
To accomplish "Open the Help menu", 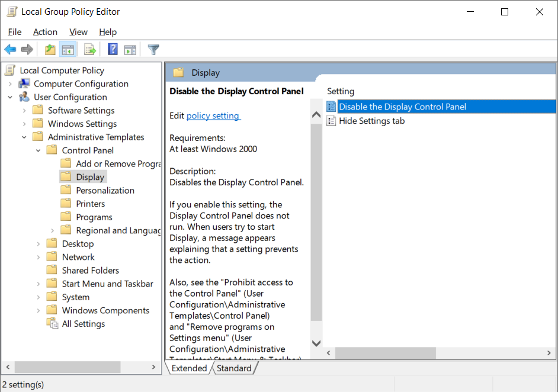I will click(108, 32).
